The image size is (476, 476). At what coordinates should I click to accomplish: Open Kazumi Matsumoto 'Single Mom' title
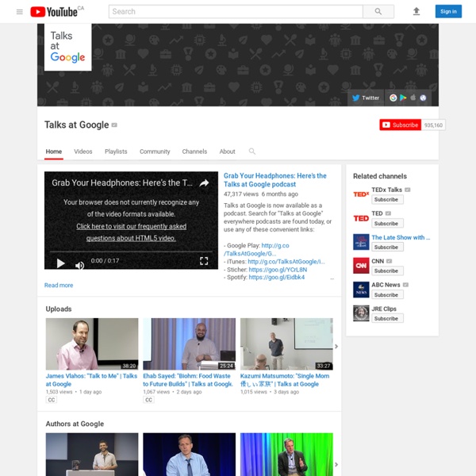click(285, 380)
